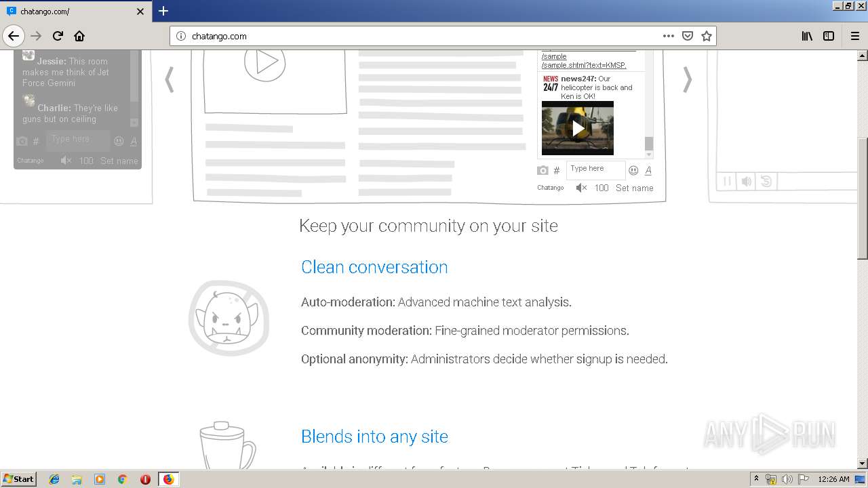Switch to Firefox taskbar button
The height and width of the screenshot is (488, 868).
point(168,479)
